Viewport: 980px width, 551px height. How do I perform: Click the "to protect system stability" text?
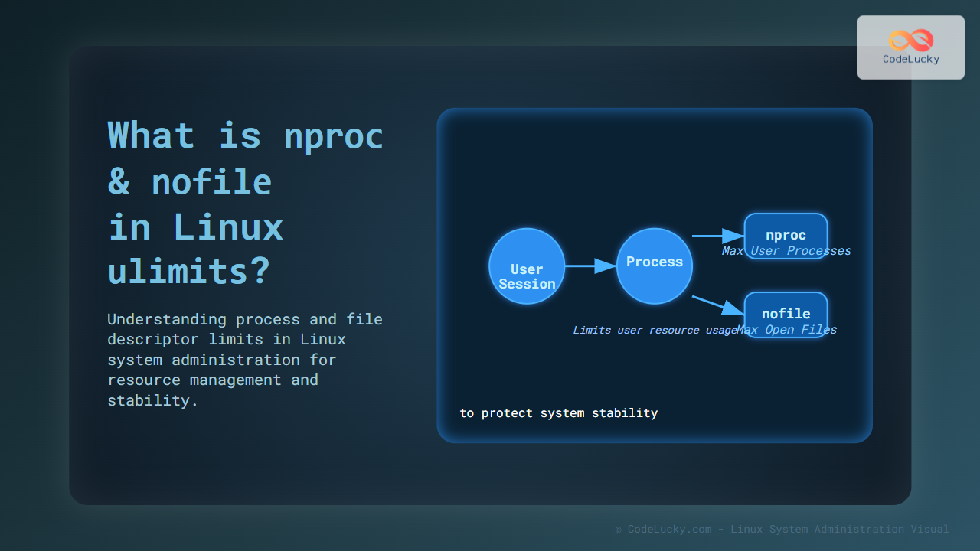(558, 413)
